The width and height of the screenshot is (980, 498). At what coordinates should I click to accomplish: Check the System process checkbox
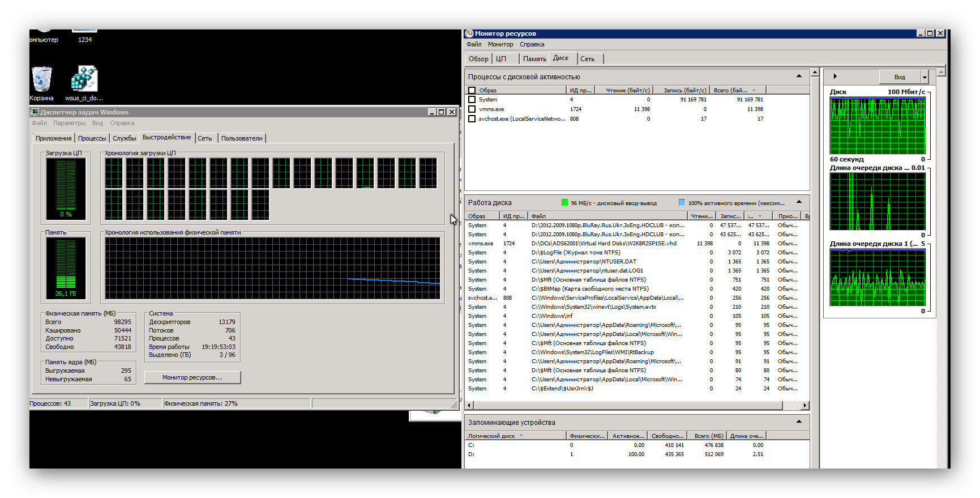[472, 100]
